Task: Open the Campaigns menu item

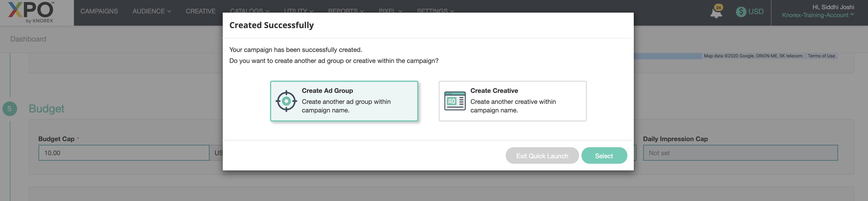Action: click(x=99, y=11)
